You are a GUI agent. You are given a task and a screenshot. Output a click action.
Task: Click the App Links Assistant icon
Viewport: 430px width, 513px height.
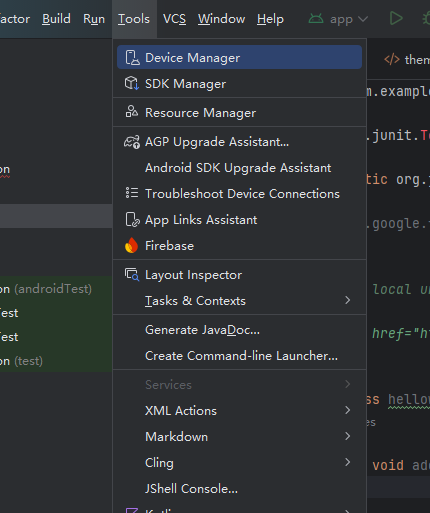[132, 220]
